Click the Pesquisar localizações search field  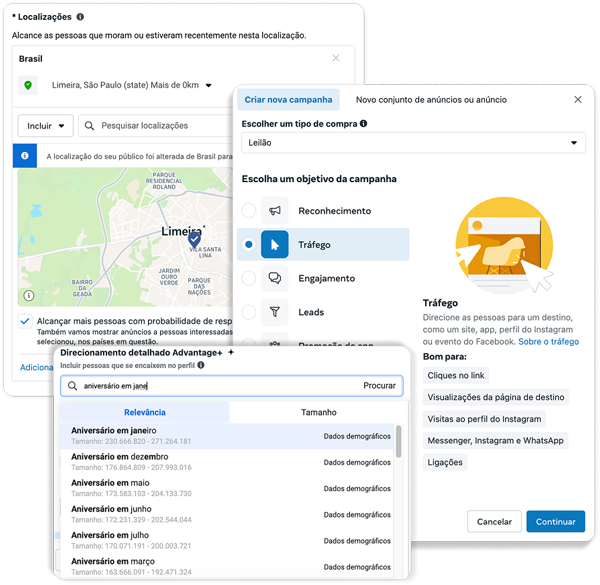155,126
